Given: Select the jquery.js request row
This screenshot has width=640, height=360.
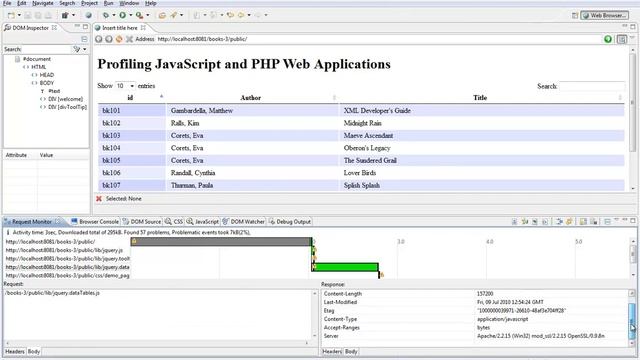Looking at the screenshot, I should pyautogui.click(x=64, y=250).
